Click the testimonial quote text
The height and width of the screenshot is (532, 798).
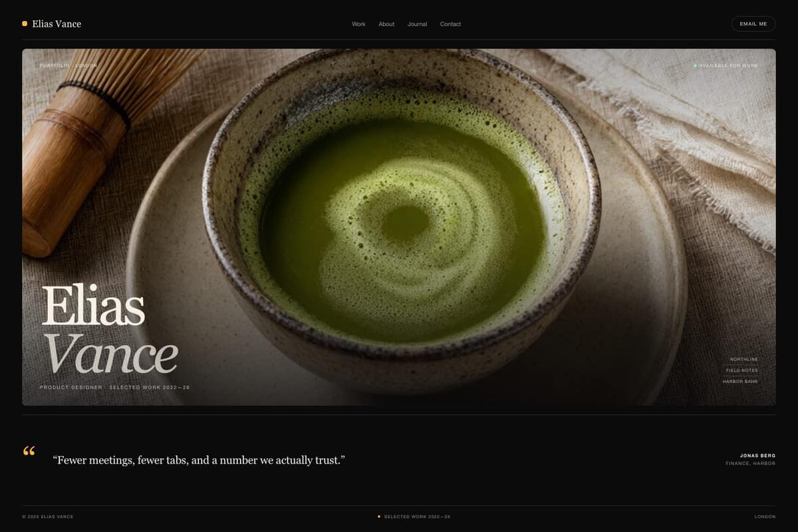199,460
